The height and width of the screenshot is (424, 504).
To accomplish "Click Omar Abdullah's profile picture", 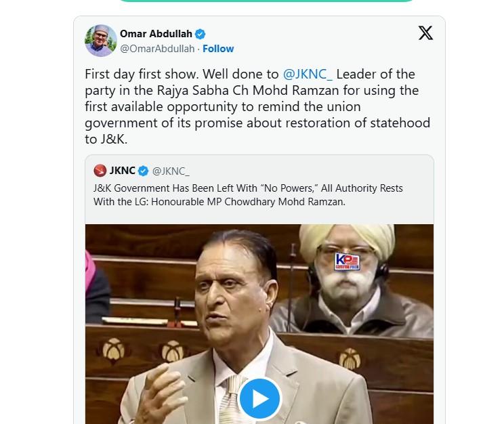I will pos(101,41).
